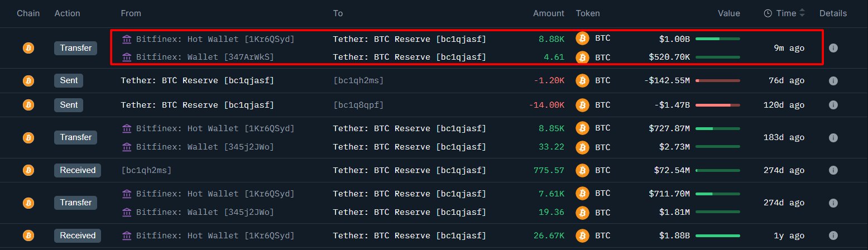
Task: Click the Received badge for 775.57 BTC row
Action: pos(78,170)
